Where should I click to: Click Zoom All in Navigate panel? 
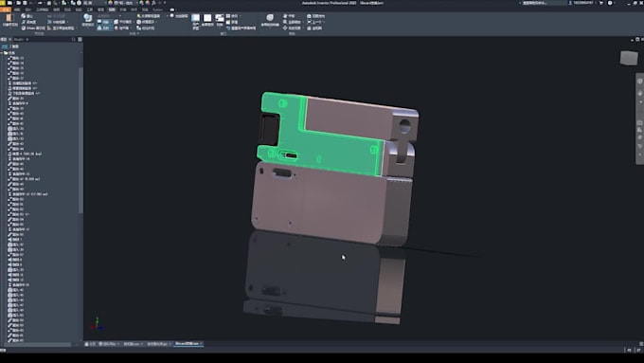[293, 22]
